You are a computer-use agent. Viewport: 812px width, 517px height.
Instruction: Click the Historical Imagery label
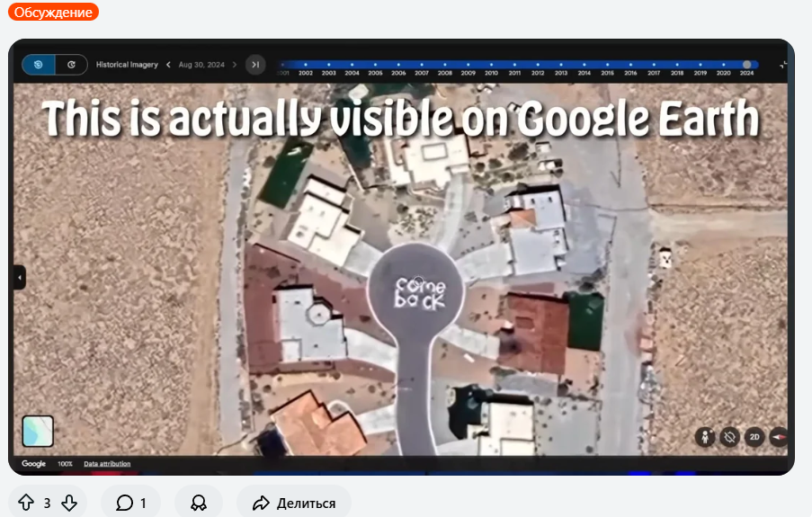click(x=127, y=65)
